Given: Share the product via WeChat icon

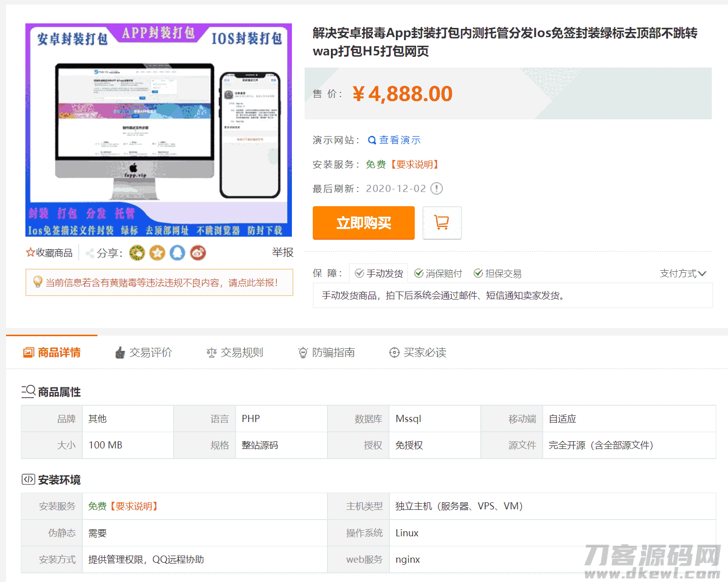Looking at the screenshot, I should click(x=137, y=252).
